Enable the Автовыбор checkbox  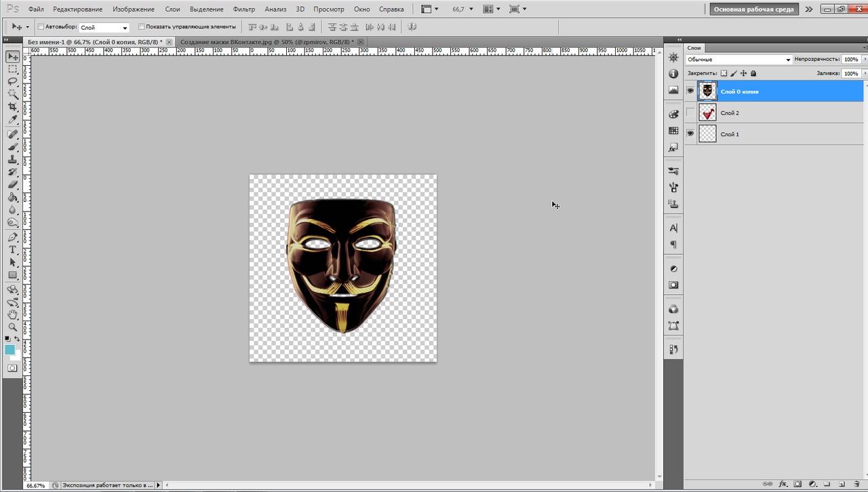41,27
